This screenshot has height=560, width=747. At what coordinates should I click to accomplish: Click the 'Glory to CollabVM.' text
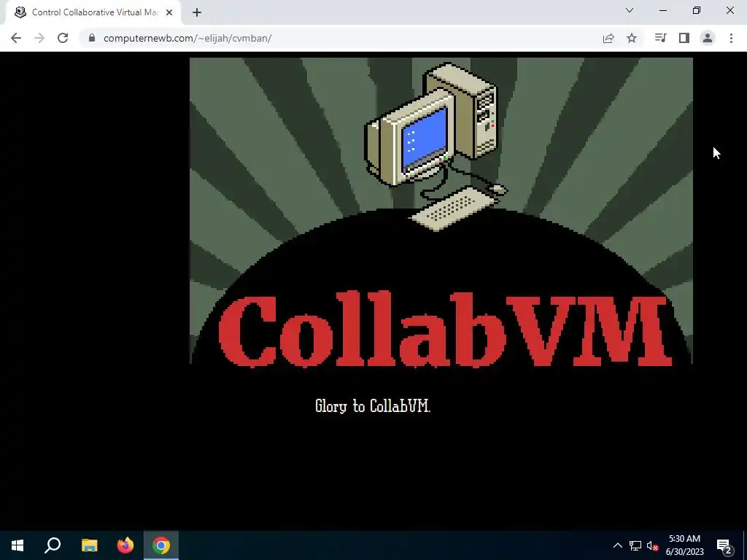tap(373, 406)
